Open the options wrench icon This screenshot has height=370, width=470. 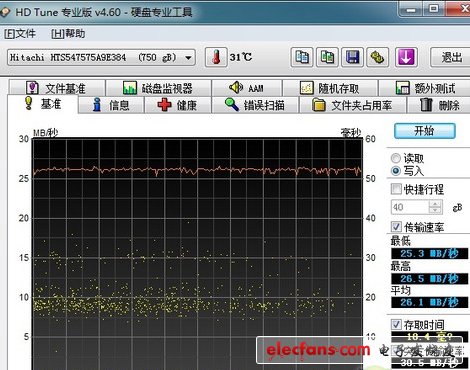pyautogui.click(x=378, y=57)
